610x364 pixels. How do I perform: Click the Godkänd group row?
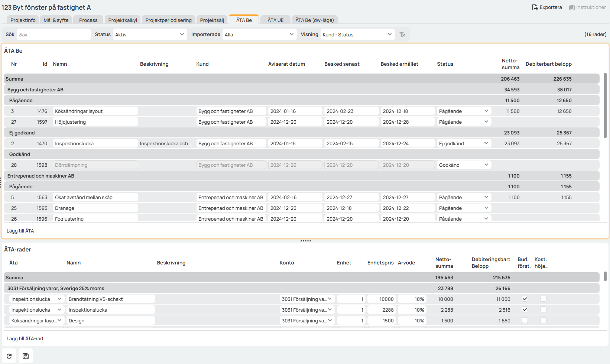pyautogui.click(x=301, y=154)
